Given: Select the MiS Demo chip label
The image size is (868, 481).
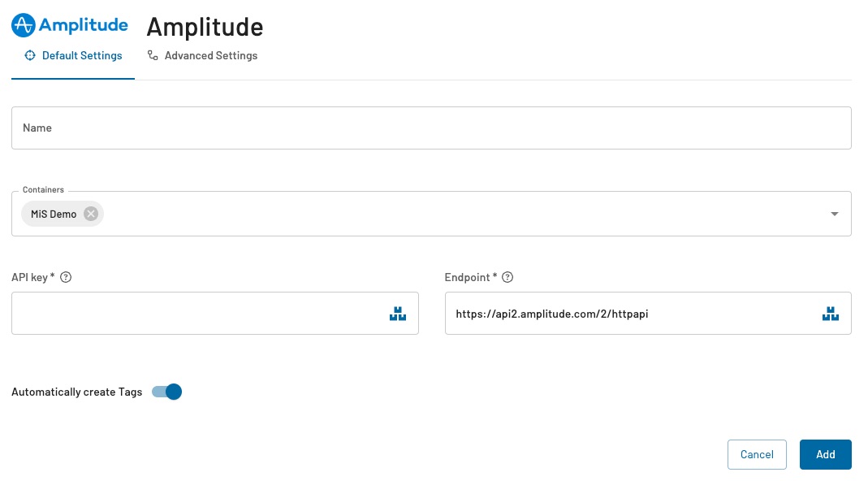Looking at the screenshot, I should pos(54,214).
